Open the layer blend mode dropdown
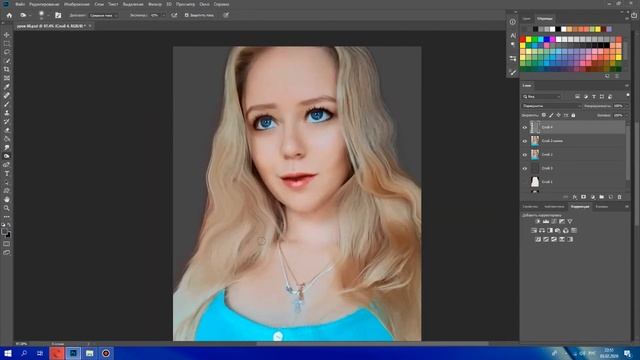The height and width of the screenshot is (360, 640). click(551, 106)
